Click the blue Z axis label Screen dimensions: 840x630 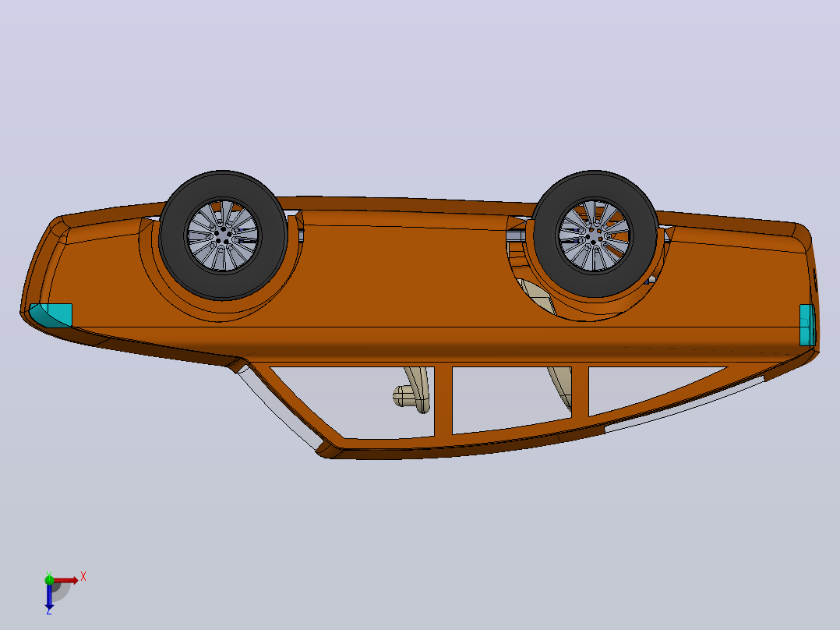(49, 611)
